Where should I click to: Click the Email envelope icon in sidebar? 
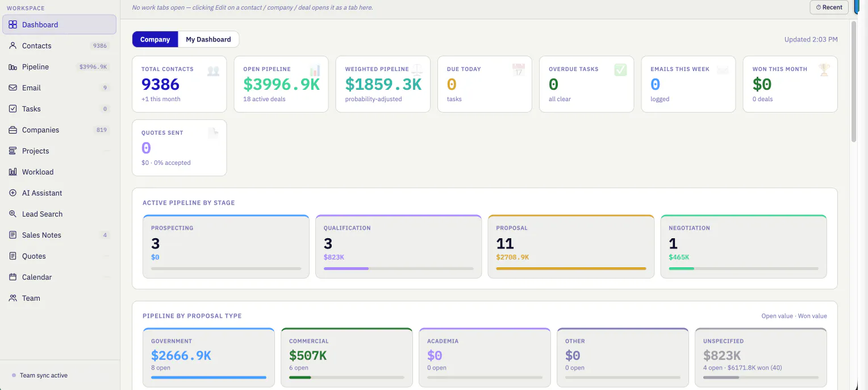(x=12, y=88)
